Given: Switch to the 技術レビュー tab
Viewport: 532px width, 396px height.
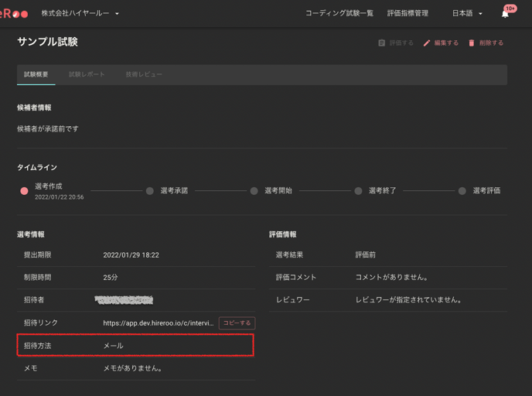Looking at the screenshot, I should 144,74.
